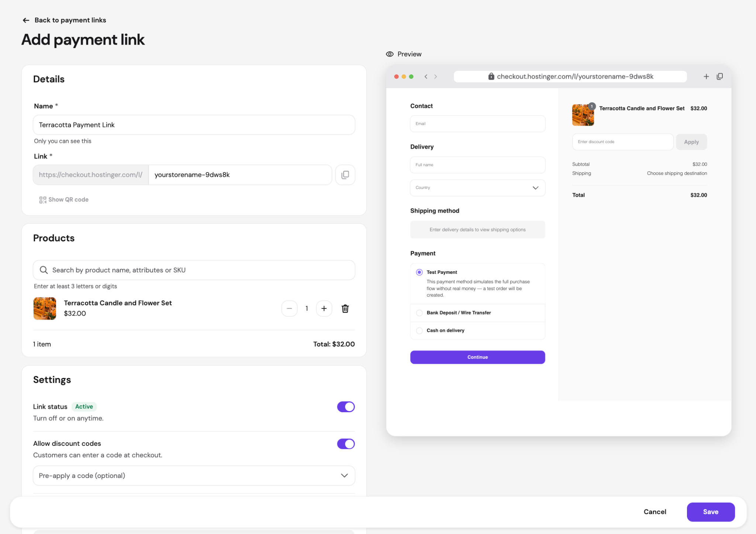This screenshot has width=756, height=534.
Task: Click the link slug field yourstorename-9dws8k
Action: pos(240,175)
